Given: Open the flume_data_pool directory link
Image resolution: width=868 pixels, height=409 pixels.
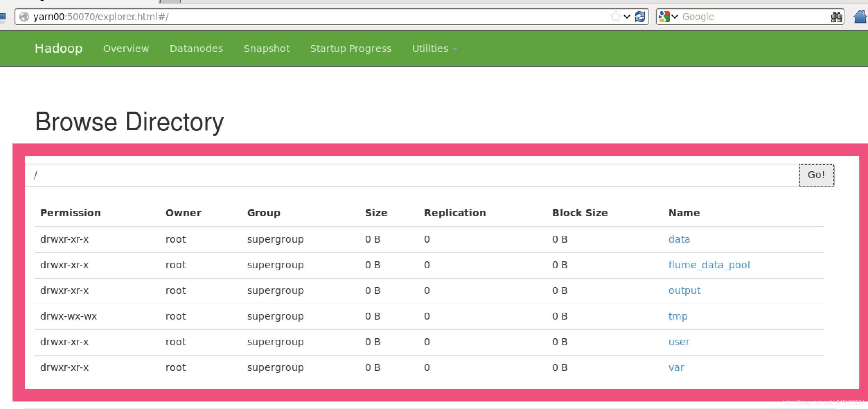Looking at the screenshot, I should click(x=709, y=265).
